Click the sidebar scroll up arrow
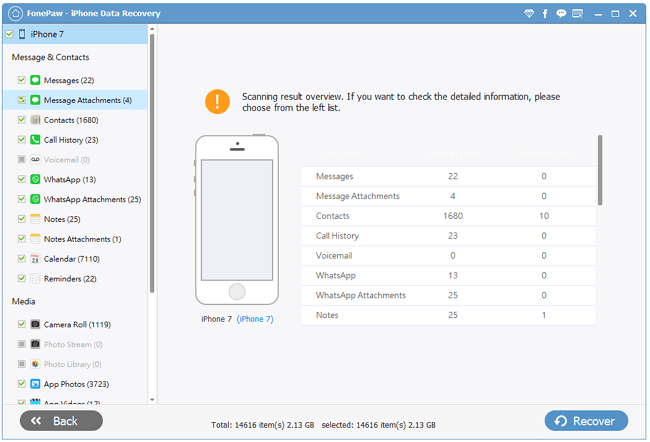This screenshot has width=650, height=442. 152,29
